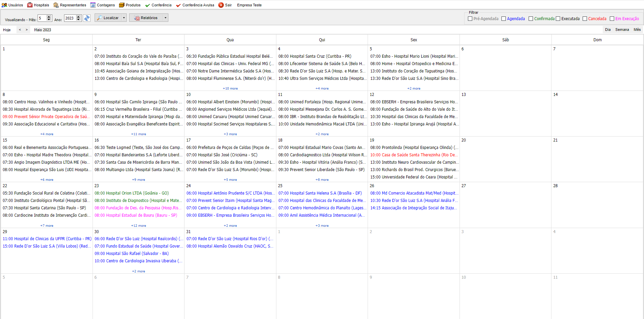This screenshot has height=319, width=644.
Task: Enable the Agendada filter checkbox
Action: [x=504, y=18]
